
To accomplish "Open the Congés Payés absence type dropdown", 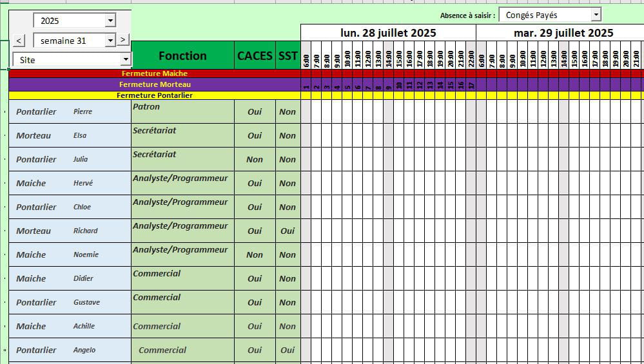I will (x=596, y=15).
